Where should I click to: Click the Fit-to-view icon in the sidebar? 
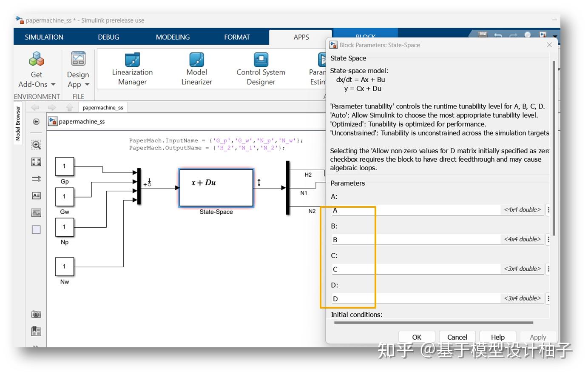click(36, 162)
